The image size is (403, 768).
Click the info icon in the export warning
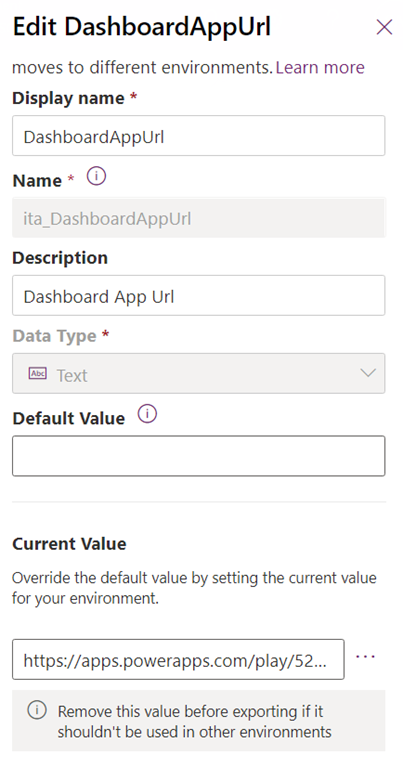click(37, 710)
